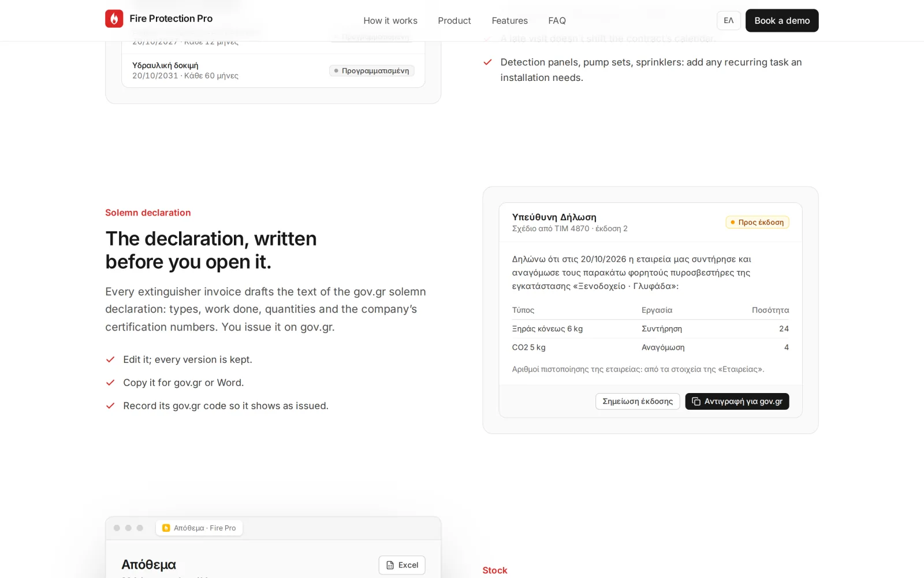Click the Προγραμματισμένη badge on Υδραυλική δοκιμή row
The width and height of the screenshot is (924, 578).
[x=371, y=71]
